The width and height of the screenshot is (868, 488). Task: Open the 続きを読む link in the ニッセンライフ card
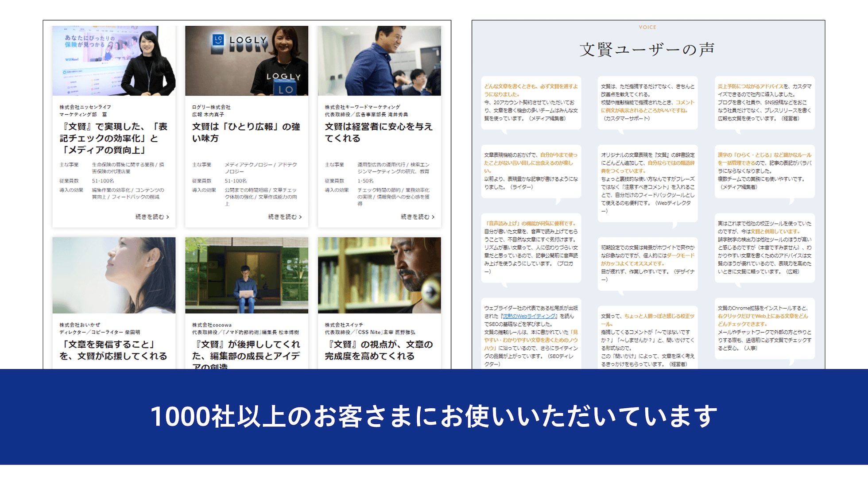tap(152, 217)
